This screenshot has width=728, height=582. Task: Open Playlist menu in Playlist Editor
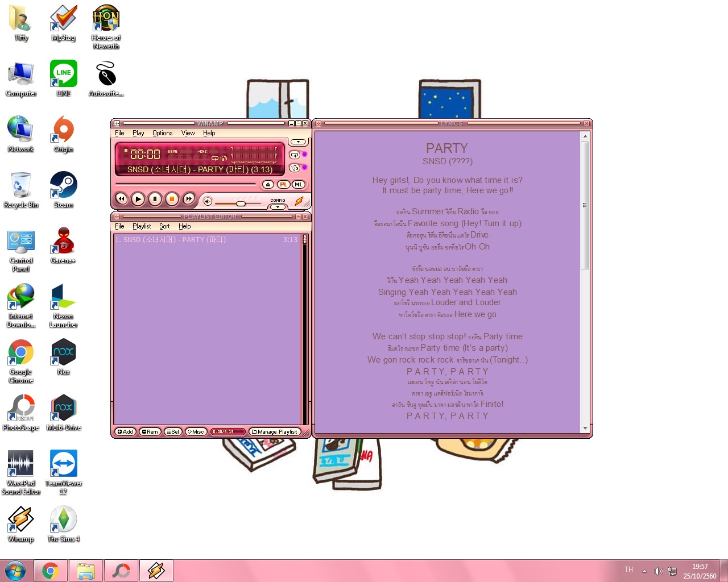click(142, 226)
